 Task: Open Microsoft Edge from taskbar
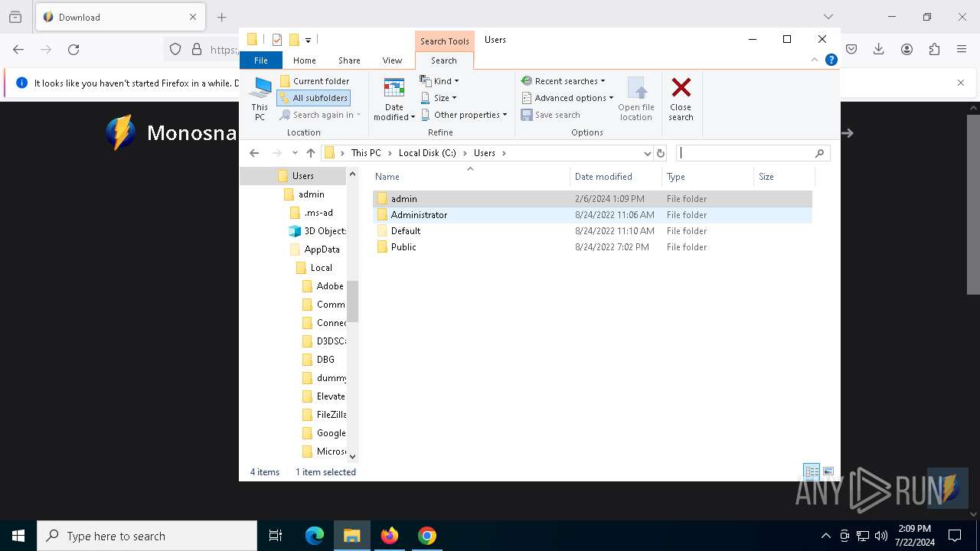(315, 536)
